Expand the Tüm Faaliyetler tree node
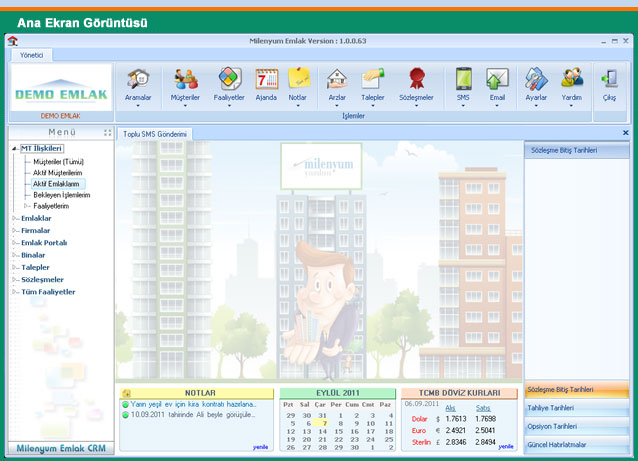 [x=15, y=292]
